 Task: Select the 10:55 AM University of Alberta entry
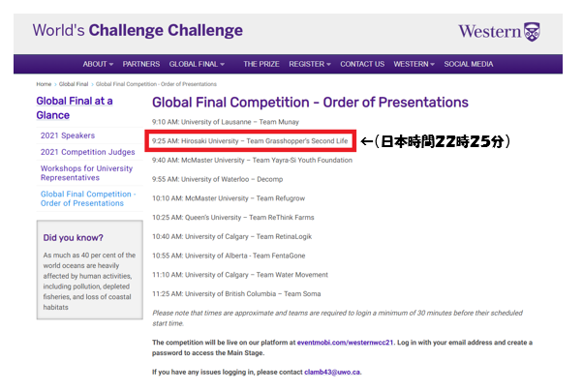click(x=229, y=256)
